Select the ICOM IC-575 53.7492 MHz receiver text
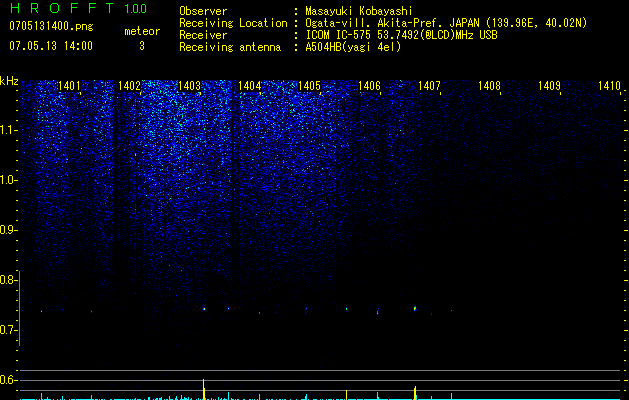The width and height of the screenshot is (629, 400). (401, 35)
